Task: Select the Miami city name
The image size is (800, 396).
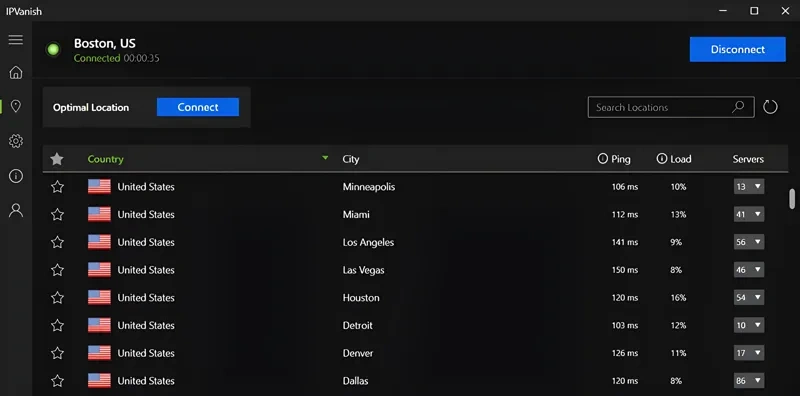Action: point(356,214)
